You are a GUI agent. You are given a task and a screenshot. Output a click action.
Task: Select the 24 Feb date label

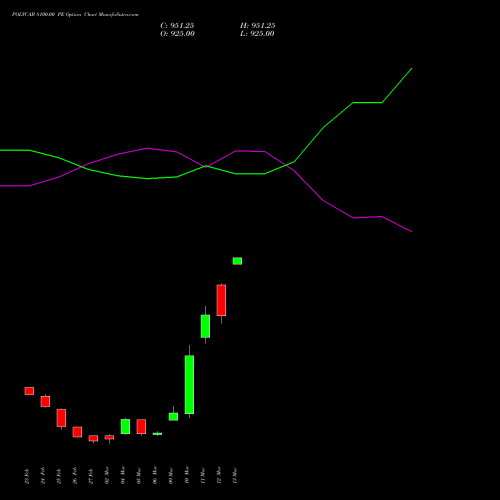coord(43,476)
